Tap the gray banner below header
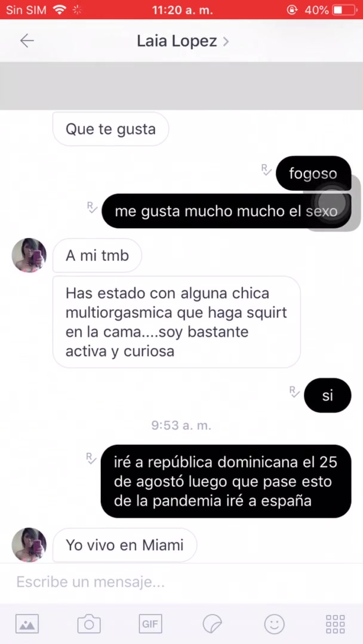This screenshot has height=644, width=363. (x=181, y=86)
